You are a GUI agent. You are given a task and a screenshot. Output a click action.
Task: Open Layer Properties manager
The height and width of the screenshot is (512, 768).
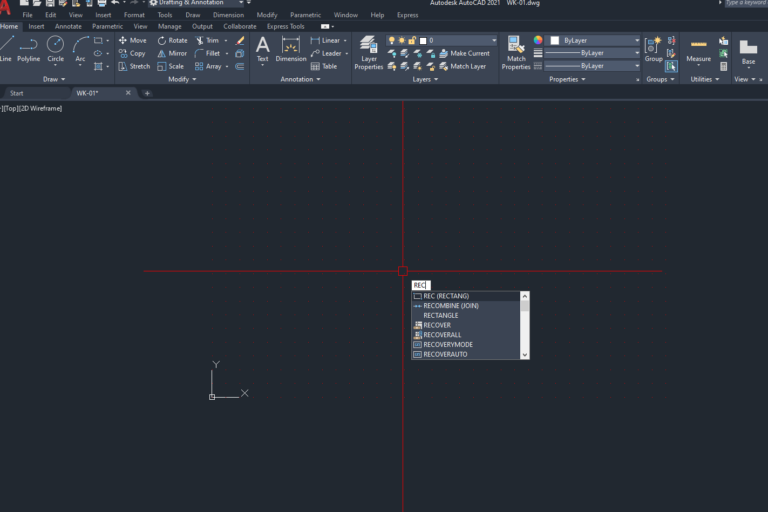369,52
